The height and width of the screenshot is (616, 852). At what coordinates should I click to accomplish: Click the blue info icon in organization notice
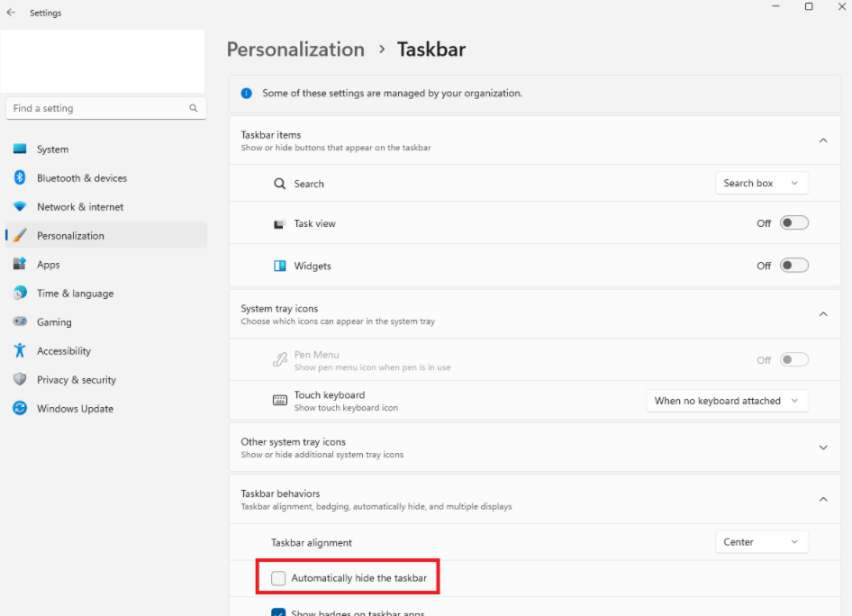[x=247, y=93]
